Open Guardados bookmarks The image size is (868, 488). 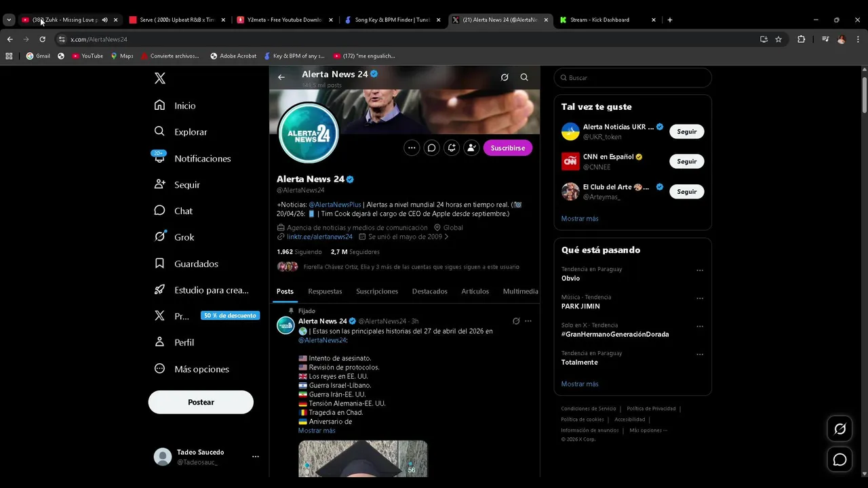coord(186,264)
